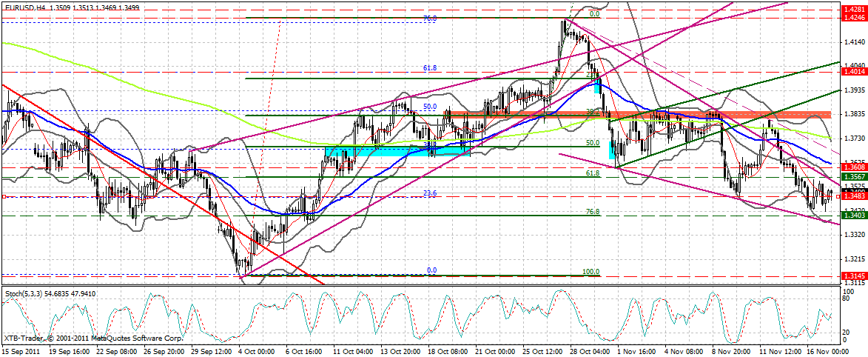The height and width of the screenshot is (357, 868).
Task: Select the 1.4014 price level tag
Action: click(x=853, y=71)
